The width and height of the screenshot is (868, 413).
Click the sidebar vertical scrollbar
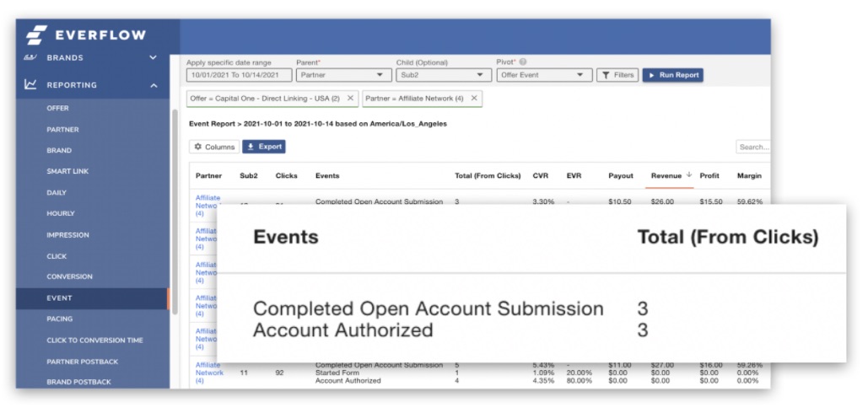click(175, 212)
